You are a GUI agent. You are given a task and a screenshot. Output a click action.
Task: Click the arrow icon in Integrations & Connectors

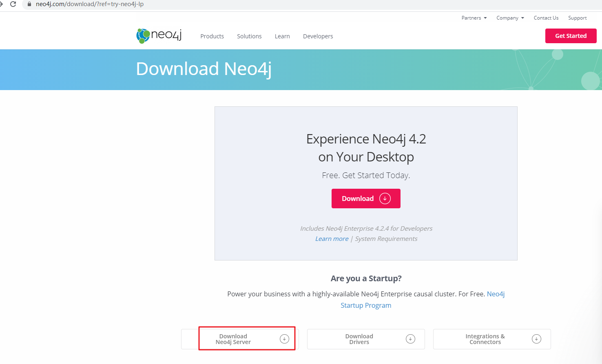[x=536, y=339]
